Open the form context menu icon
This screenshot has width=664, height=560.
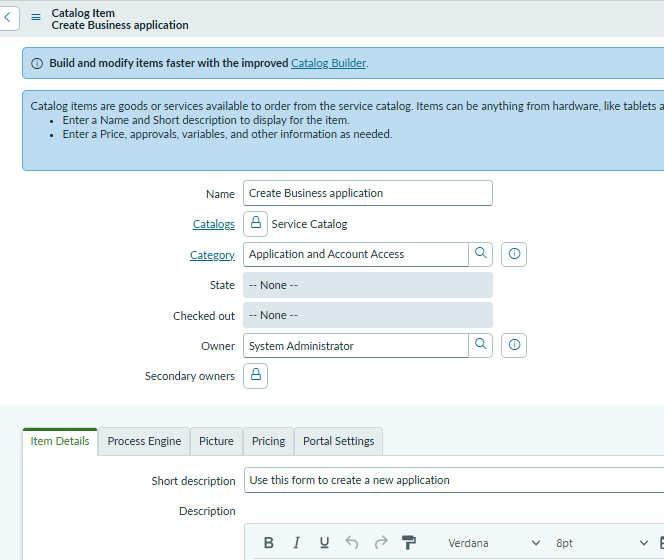(x=36, y=18)
